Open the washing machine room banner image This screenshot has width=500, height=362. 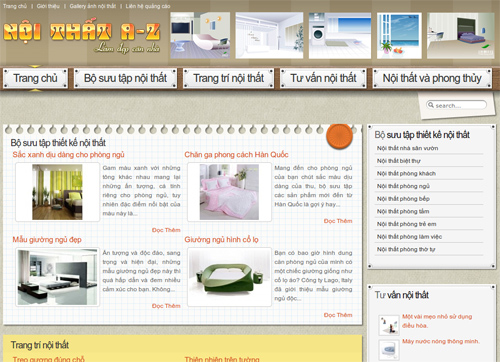340,36
